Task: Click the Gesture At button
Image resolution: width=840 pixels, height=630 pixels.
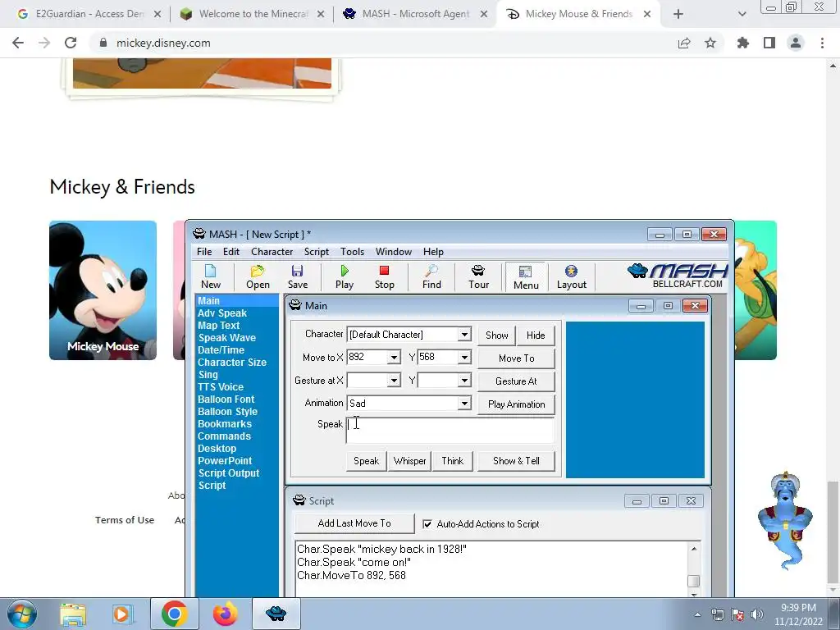Action: pos(517,381)
